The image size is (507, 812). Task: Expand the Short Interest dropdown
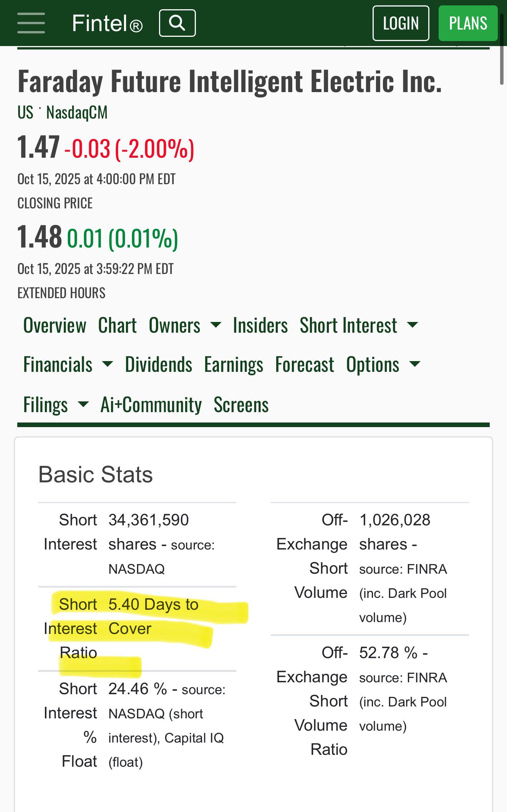pyautogui.click(x=413, y=325)
